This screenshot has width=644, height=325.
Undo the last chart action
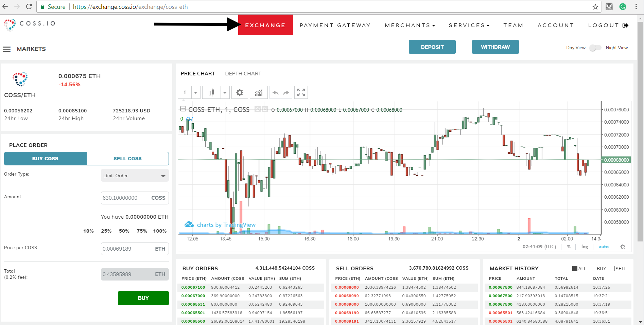275,92
